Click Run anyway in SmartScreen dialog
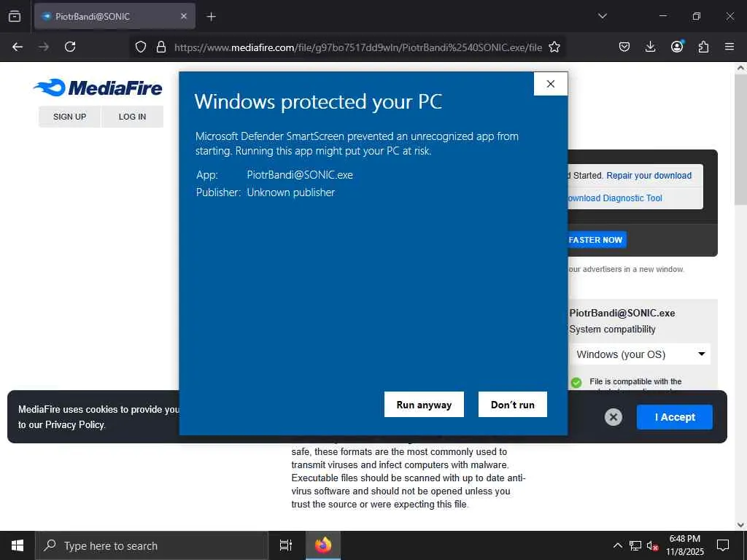Screen dimensions: 747x560 tap(424, 404)
